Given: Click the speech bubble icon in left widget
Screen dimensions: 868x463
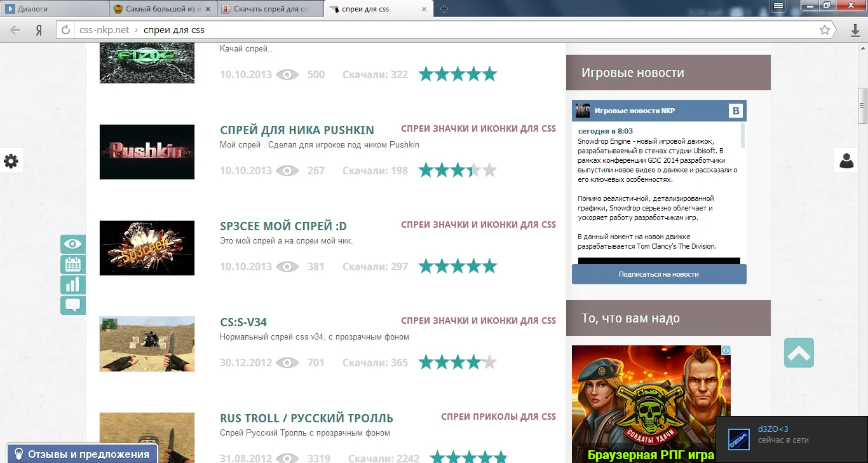Looking at the screenshot, I should tap(73, 305).
